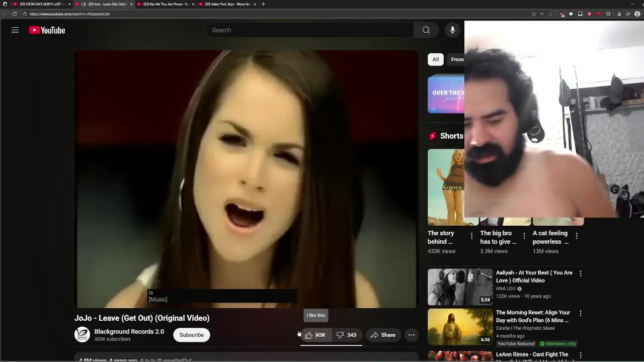Open options for 'The story behind' short

pos(471,236)
